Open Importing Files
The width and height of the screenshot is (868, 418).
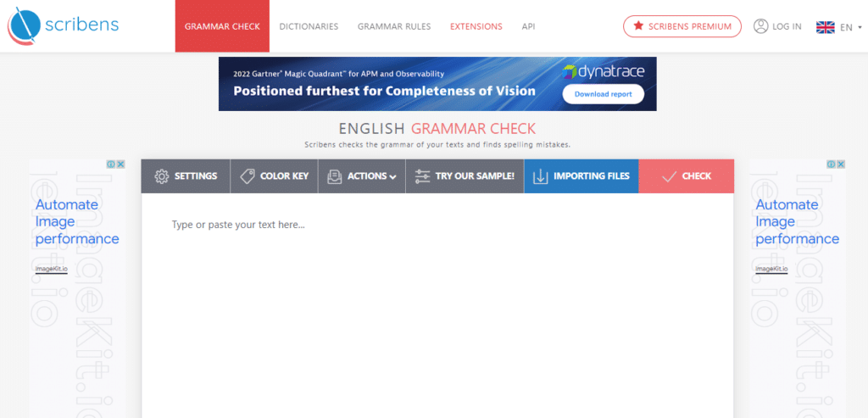[x=581, y=176]
